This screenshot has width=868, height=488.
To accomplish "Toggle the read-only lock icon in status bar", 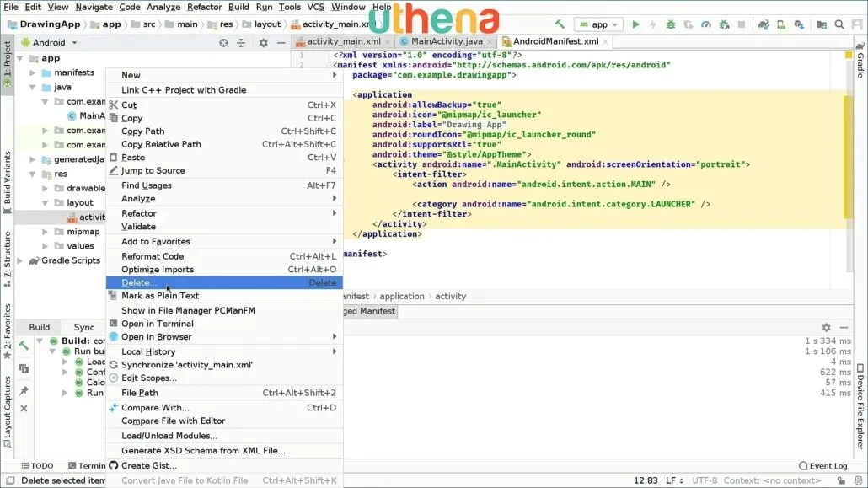I will click(x=841, y=480).
